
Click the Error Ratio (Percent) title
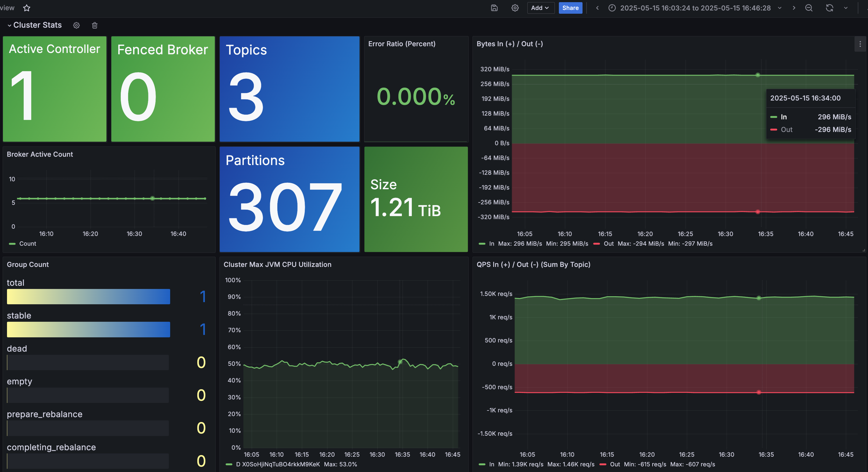(x=402, y=44)
